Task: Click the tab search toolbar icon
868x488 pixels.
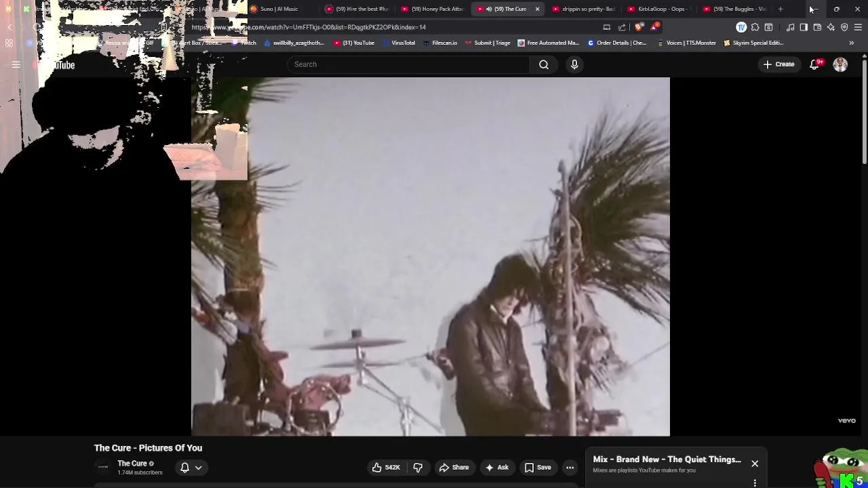Action: click(x=768, y=27)
